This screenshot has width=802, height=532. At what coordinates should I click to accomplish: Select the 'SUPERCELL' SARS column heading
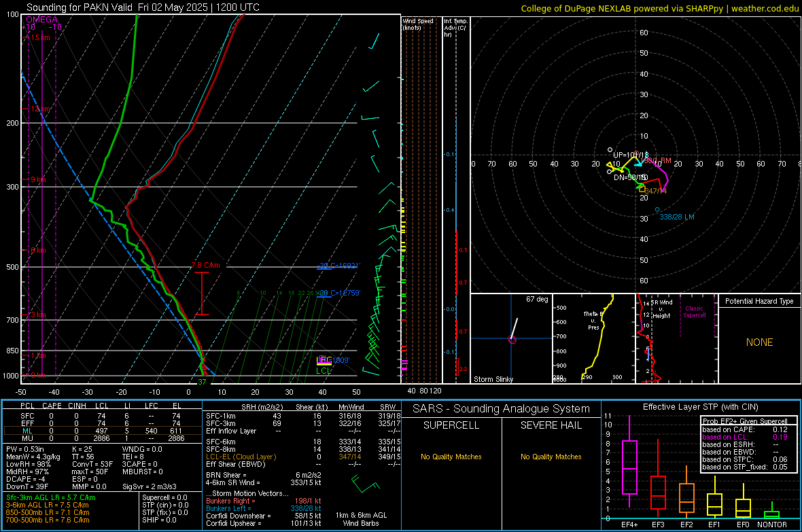[451, 425]
